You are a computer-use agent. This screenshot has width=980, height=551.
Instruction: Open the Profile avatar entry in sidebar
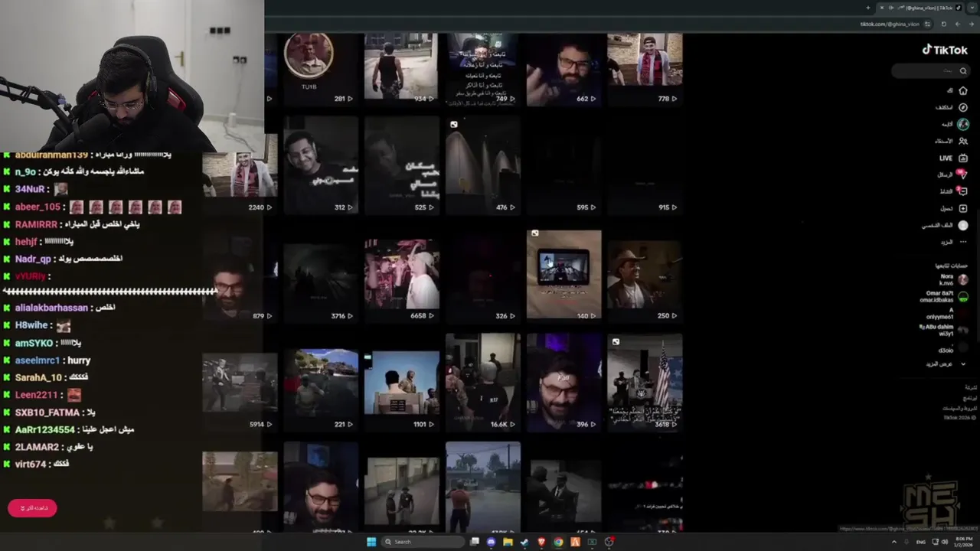963,225
